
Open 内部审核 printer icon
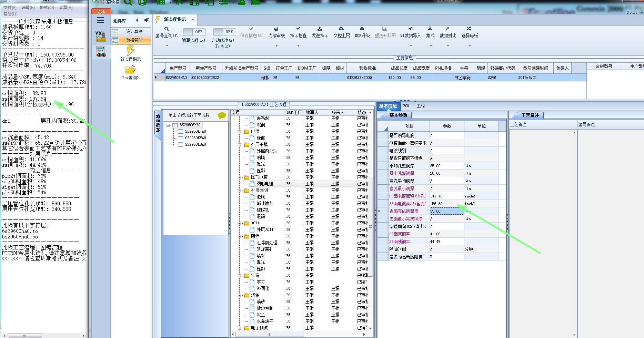pos(276,29)
